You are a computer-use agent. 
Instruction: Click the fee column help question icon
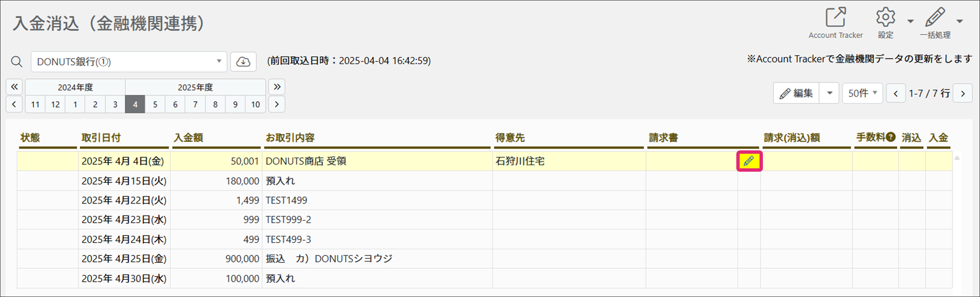pyautogui.click(x=891, y=137)
